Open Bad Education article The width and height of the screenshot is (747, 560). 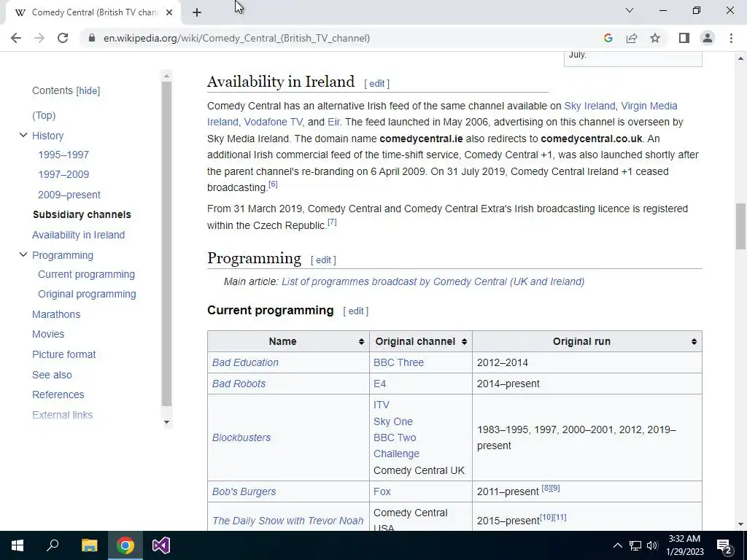coord(245,362)
